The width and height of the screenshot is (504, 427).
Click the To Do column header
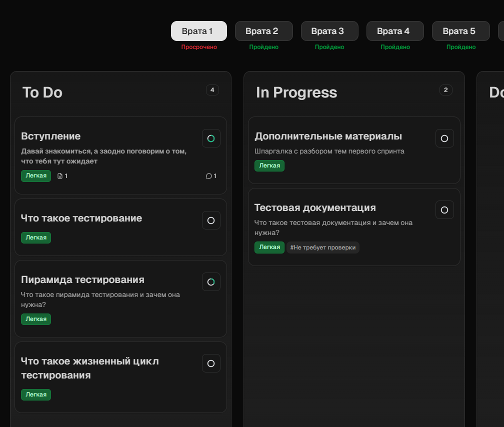tap(42, 92)
